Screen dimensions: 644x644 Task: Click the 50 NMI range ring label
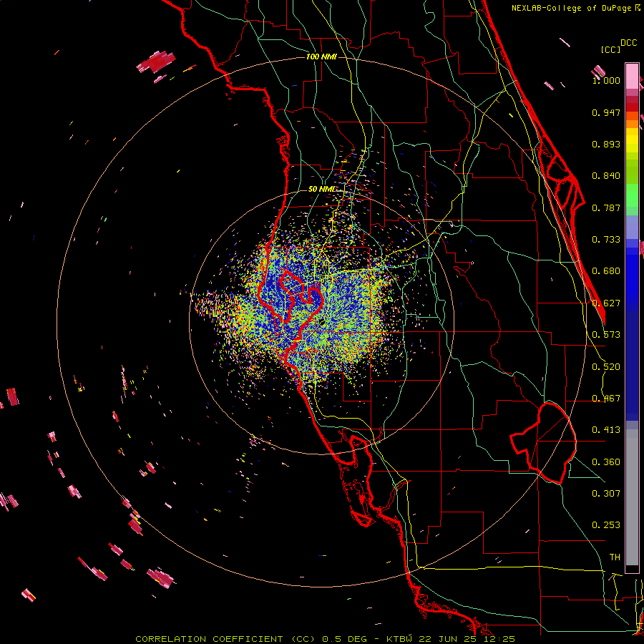(x=321, y=190)
